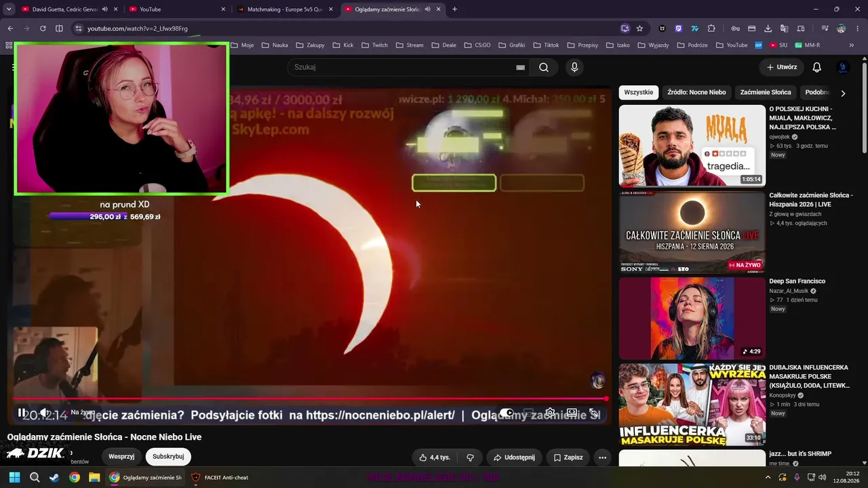The height and width of the screenshot is (488, 868).
Task: Click the Wesprzyj button
Action: pos(121,457)
